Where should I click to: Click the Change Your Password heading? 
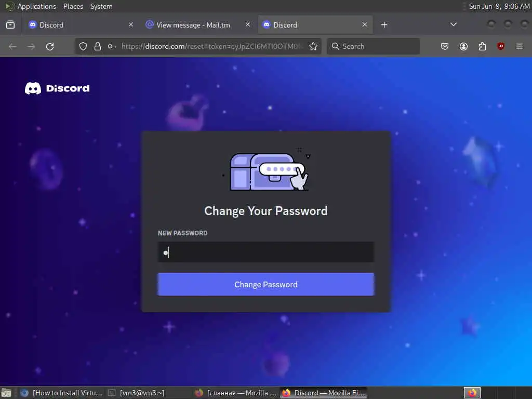tap(266, 211)
